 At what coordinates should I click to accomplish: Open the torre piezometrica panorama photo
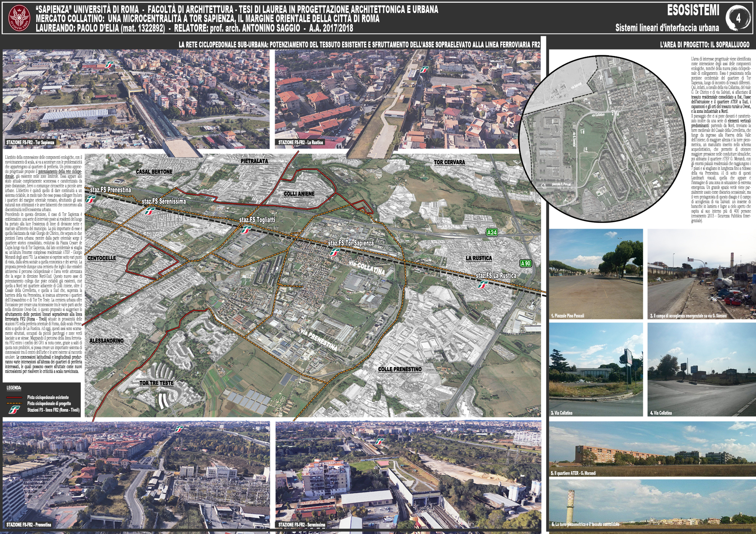651,504
